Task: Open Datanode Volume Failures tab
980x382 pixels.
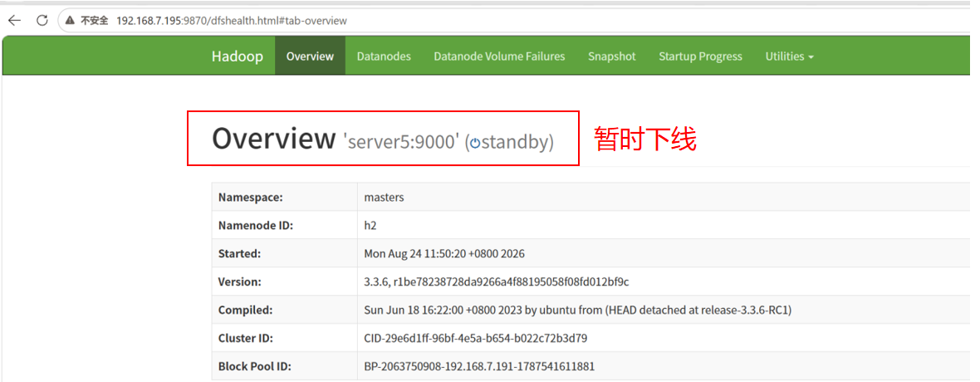Action: click(x=499, y=56)
